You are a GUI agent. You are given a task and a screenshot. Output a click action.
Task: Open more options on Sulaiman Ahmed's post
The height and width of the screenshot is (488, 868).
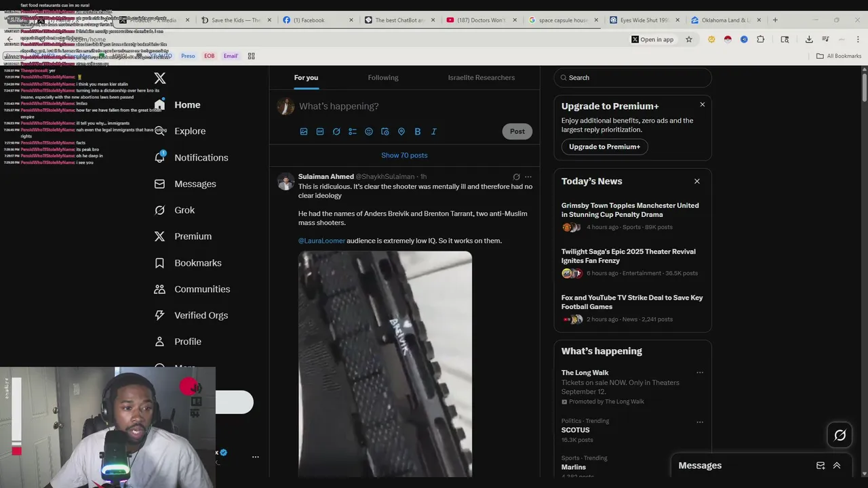click(528, 177)
